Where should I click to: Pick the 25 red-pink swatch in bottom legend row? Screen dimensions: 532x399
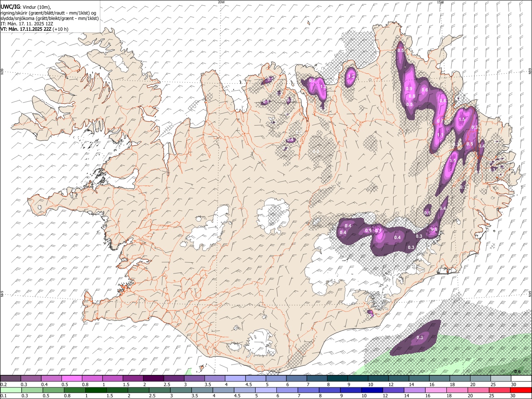point(499,390)
